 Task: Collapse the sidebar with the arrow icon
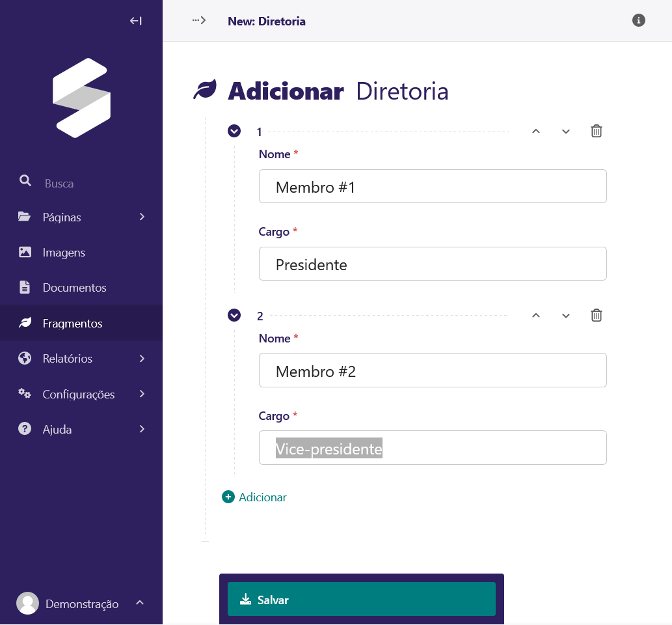135,21
